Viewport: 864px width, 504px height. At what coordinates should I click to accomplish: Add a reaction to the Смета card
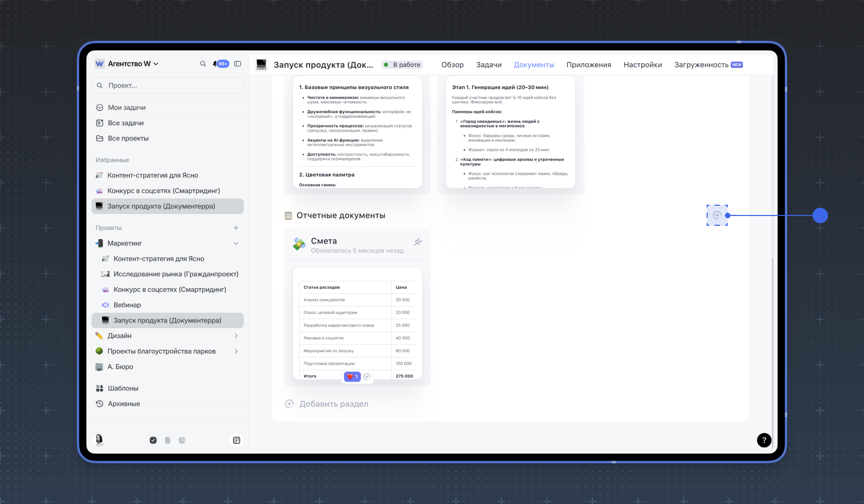(x=367, y=376)
